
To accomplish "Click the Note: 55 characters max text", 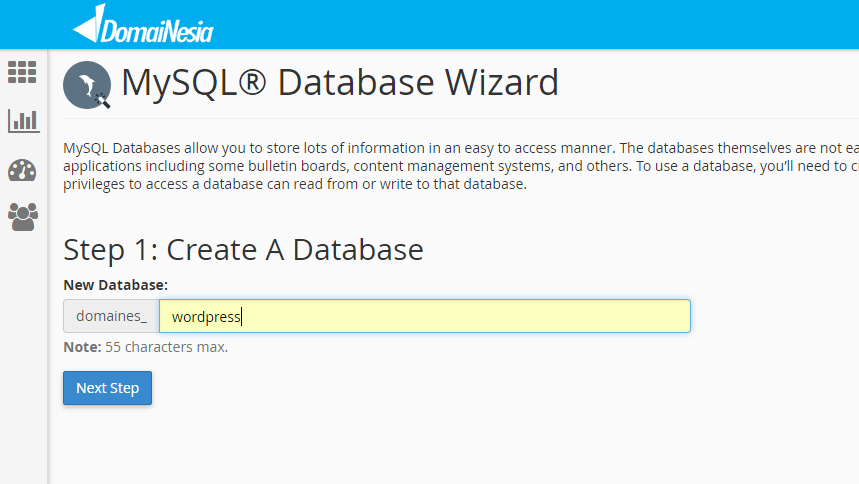I will pyautogui.click(x=146, y=347).
